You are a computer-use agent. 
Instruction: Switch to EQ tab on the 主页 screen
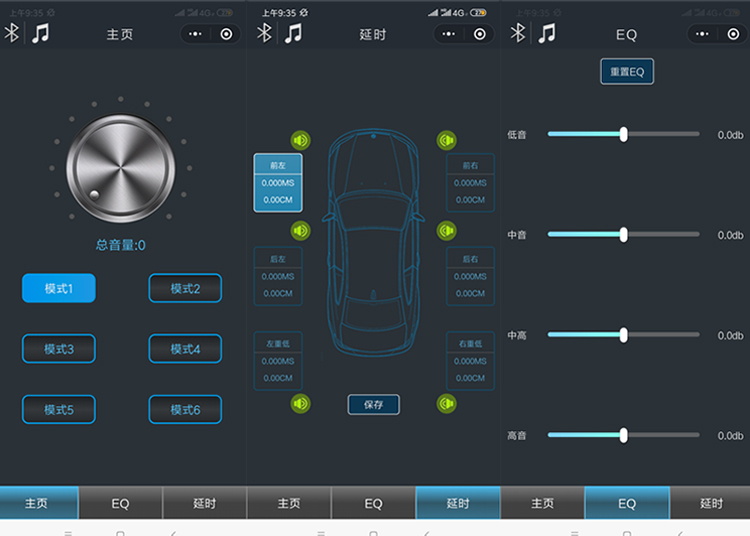(x=120, y=503)
